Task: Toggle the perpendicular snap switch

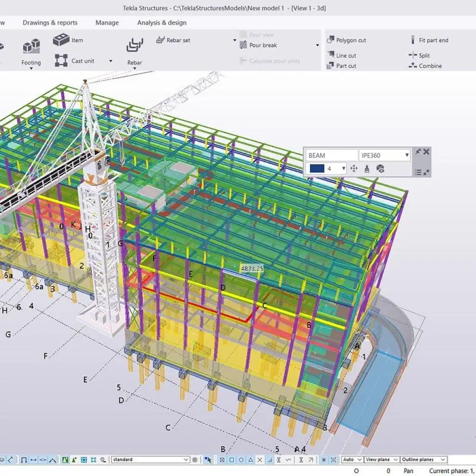Action: click(269, 460)
